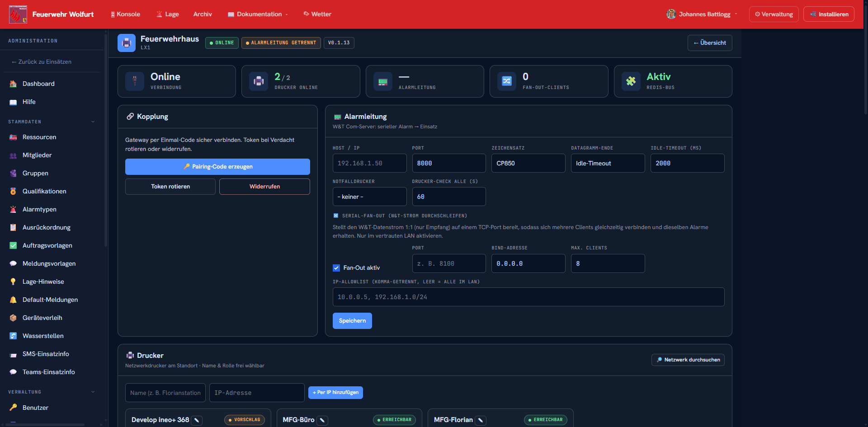Image resolution: width=868 pixels, height=427 pixels.
Task: Click the Feuerwehrhaus printer icon in header
Action: point(127,43)
